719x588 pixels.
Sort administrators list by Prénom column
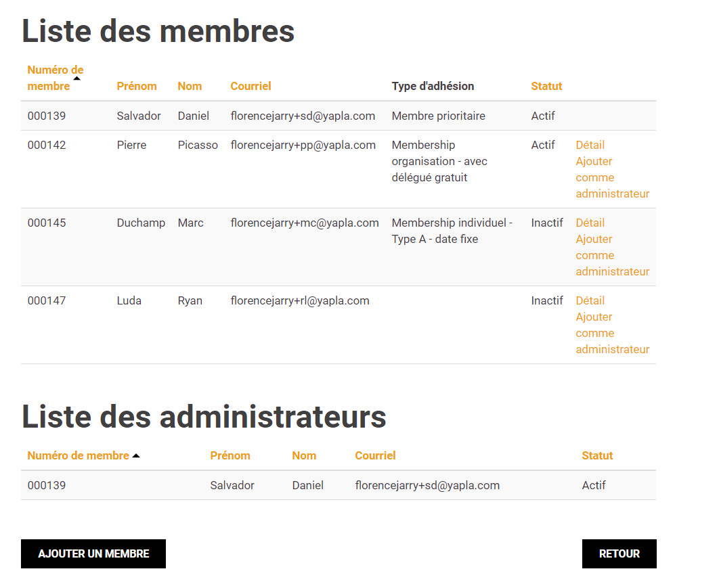coord(230,455)
